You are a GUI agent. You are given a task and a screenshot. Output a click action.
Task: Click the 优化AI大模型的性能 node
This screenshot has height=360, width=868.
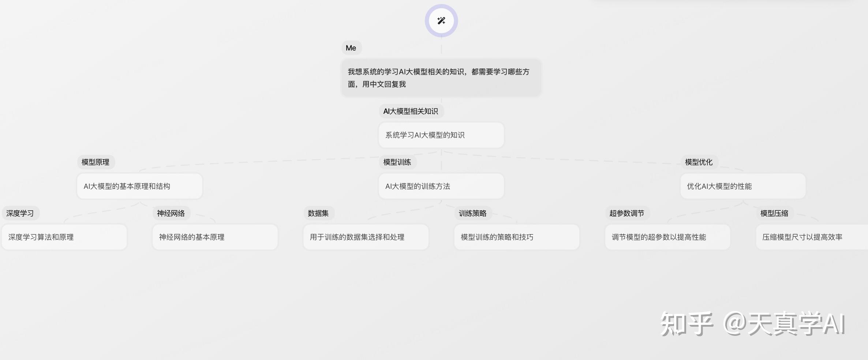point(743,186)
